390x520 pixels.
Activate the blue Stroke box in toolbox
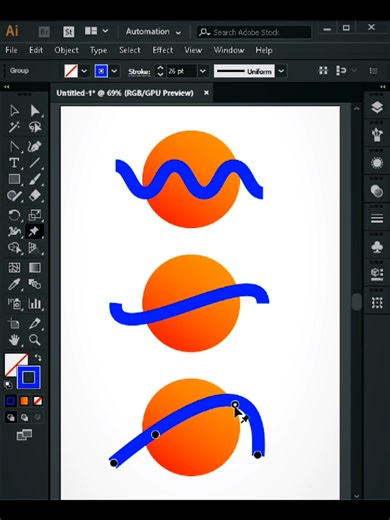point(29,377)
